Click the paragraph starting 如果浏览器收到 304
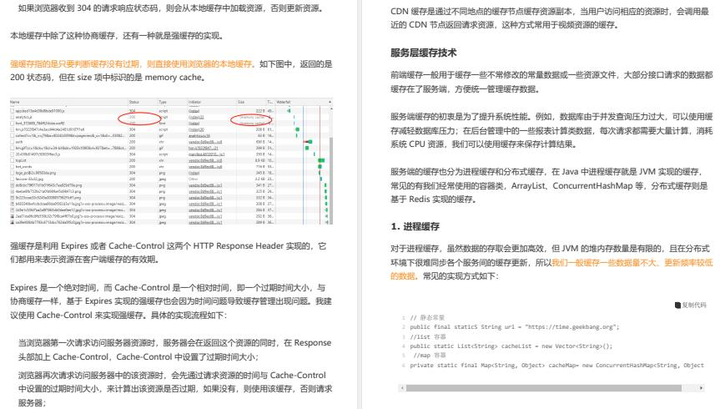720x409 pixels. (x=170, y=8)
